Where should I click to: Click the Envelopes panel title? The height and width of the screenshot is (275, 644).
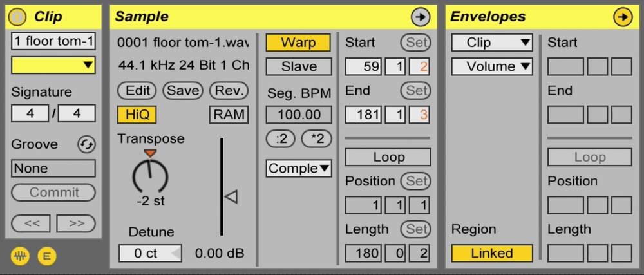(488, 16)
